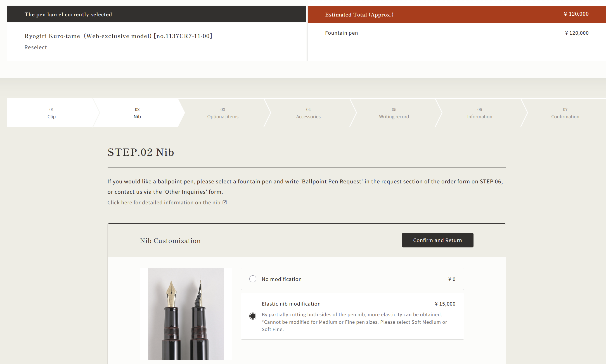This screenshot has height=364, width=606.
Task: Open detailed information on the nib link
Action: 165,202
